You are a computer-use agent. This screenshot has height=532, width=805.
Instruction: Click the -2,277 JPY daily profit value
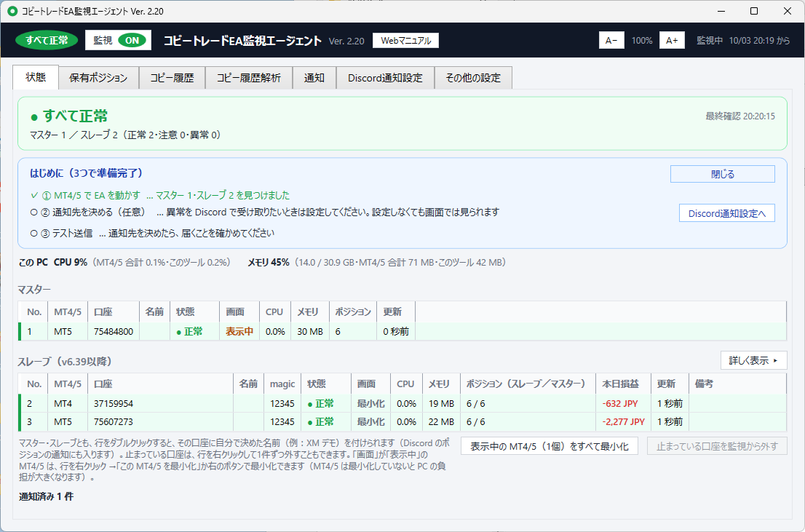tap(623, 421)
